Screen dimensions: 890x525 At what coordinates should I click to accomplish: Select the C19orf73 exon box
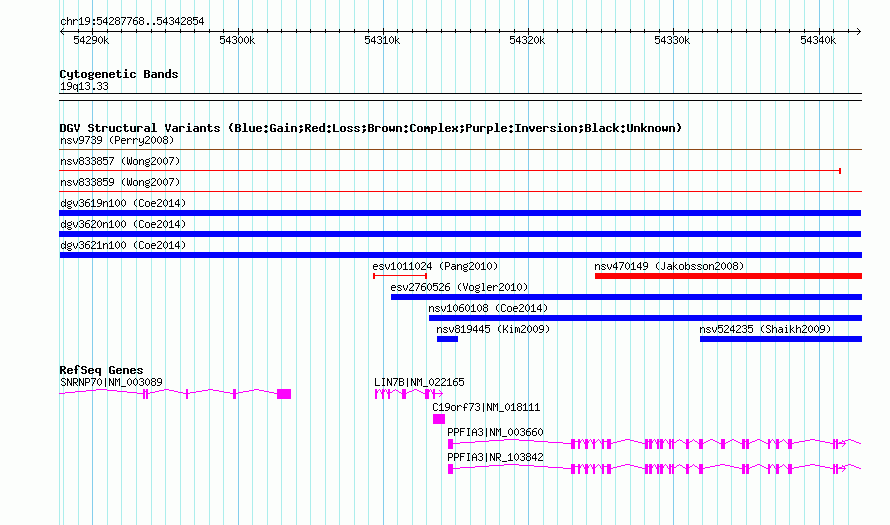tap(439, 419)
